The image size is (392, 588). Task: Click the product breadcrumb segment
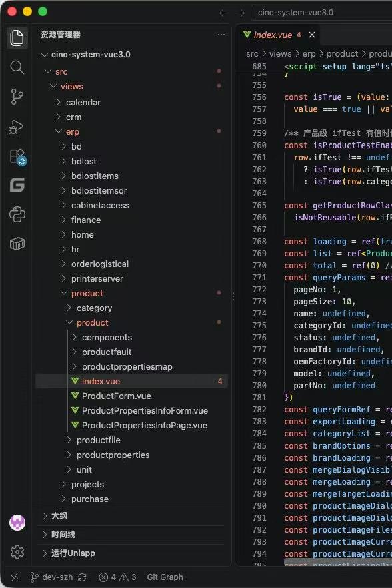pos(342,54)
